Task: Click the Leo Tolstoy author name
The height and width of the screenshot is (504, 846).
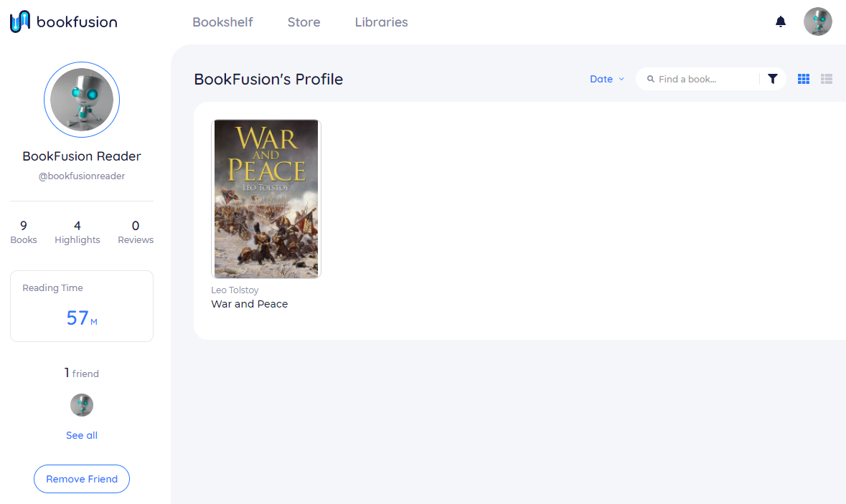Action: [x=235, y=290]
